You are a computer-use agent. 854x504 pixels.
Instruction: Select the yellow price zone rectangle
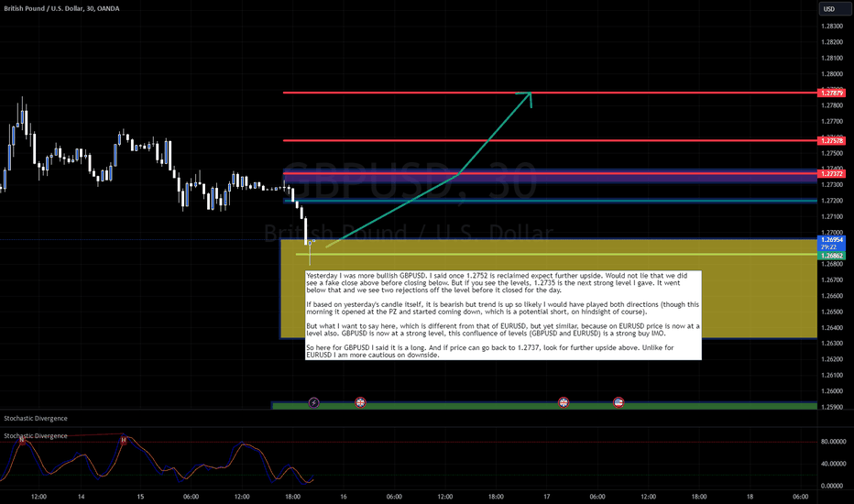(x=549, y=289)
